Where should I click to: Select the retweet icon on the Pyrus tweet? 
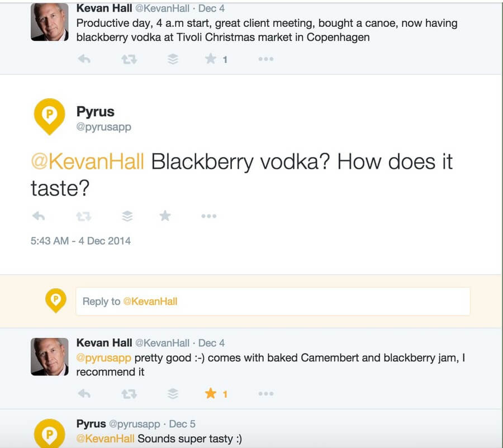(84, 216)
